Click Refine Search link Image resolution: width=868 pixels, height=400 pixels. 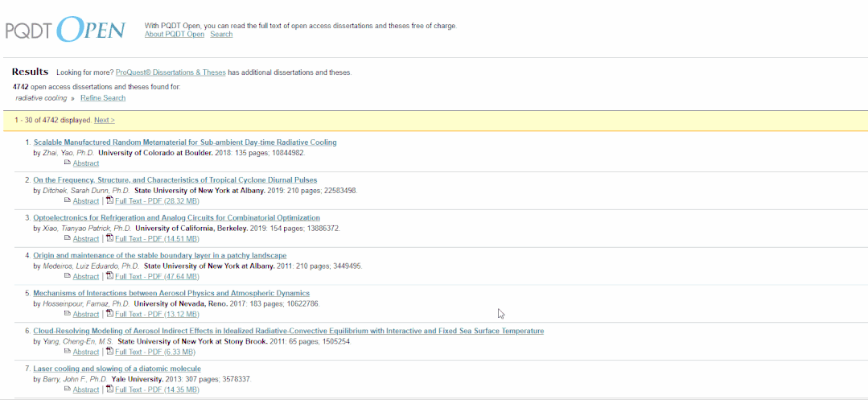pyautogui.click(x=103, y=98)
